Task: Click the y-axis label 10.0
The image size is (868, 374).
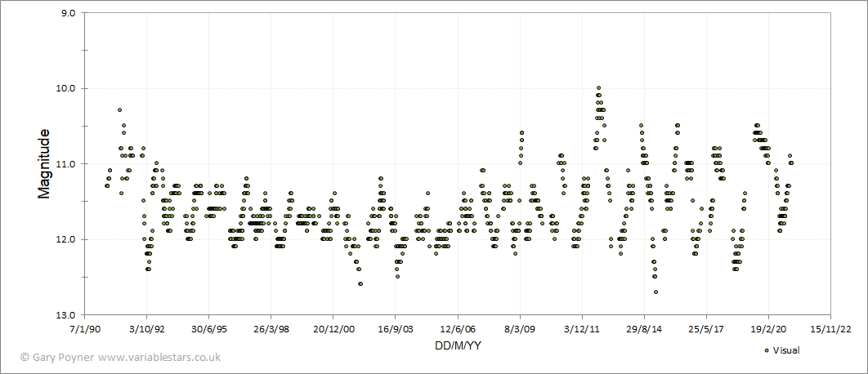Action: (x=65, y=88)
